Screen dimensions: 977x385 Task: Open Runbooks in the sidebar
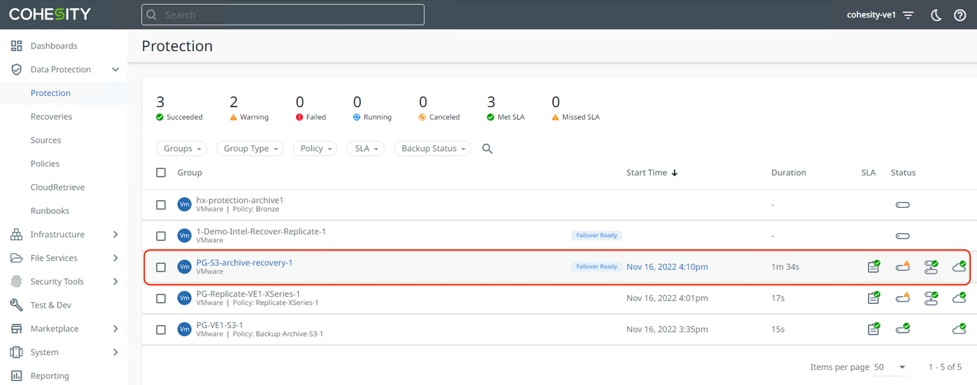50,211
